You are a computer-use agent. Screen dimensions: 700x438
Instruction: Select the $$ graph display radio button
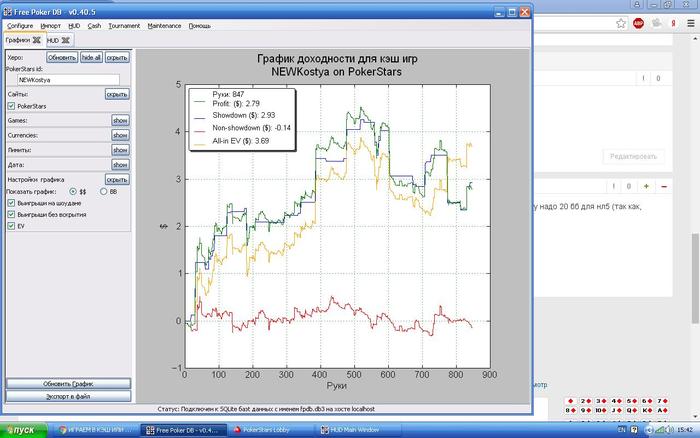(73, 192)
